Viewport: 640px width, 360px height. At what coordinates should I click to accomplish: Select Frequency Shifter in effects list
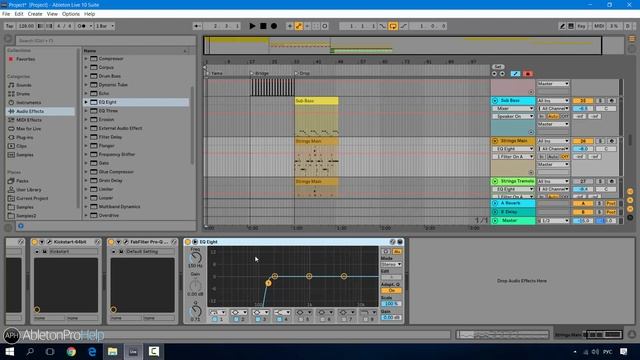click(117, 154)
